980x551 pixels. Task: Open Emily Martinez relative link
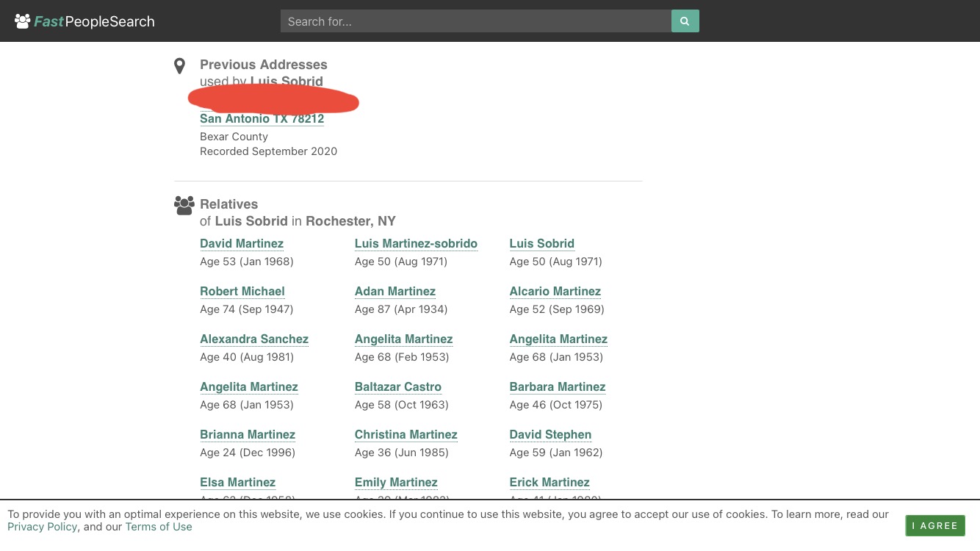[x=396, y=482]
